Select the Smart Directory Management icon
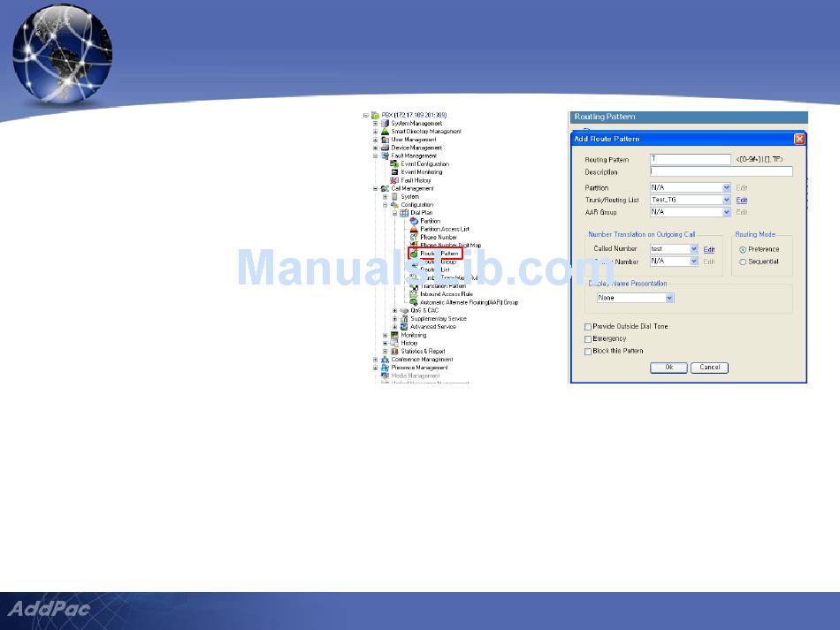 pos(385,132)
